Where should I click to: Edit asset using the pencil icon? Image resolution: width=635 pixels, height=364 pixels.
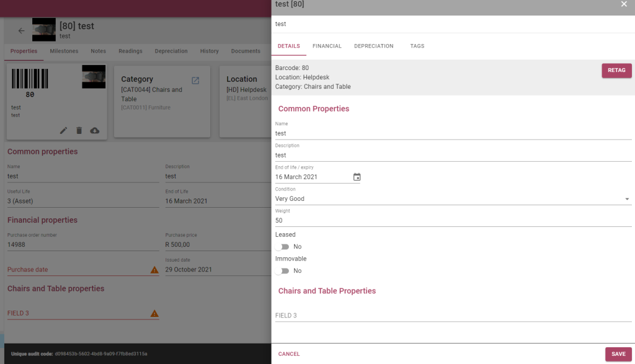point(64,130)
